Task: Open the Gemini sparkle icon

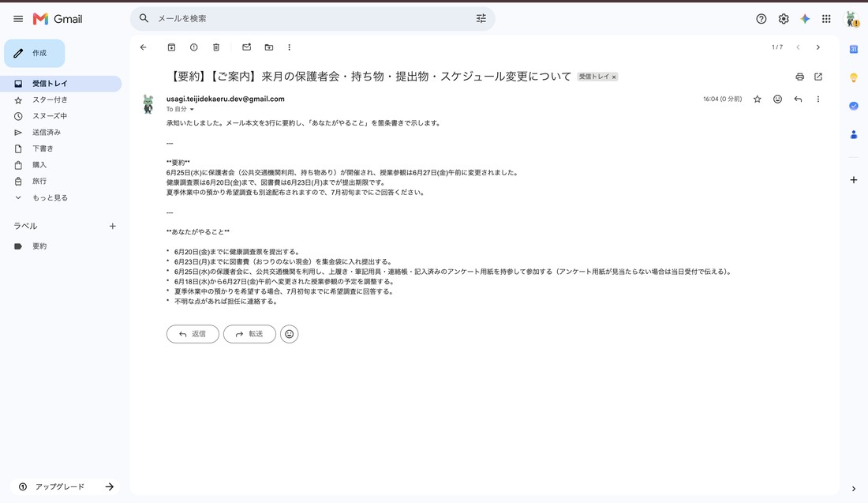Action: tap(805, 19)
